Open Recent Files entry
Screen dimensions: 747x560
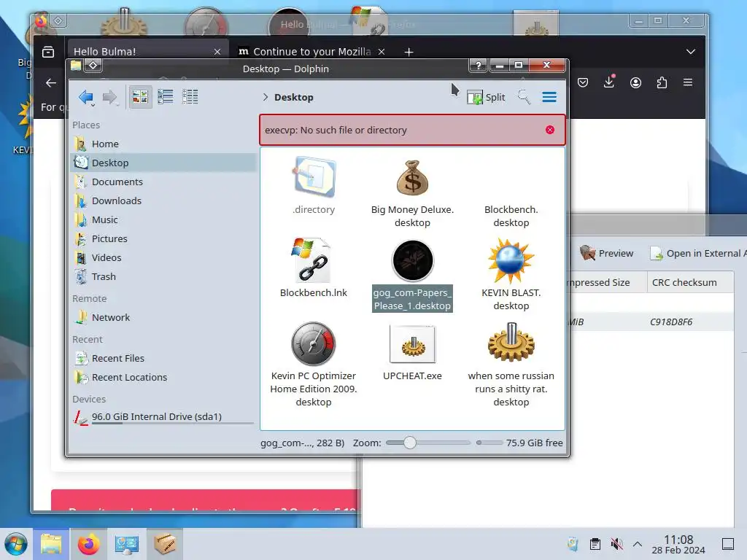coord(163,358)
